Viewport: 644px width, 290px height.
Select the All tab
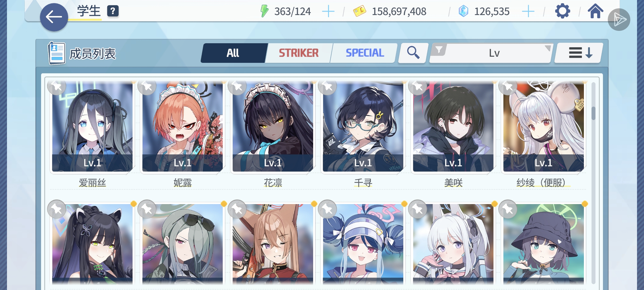click(233, 53)
